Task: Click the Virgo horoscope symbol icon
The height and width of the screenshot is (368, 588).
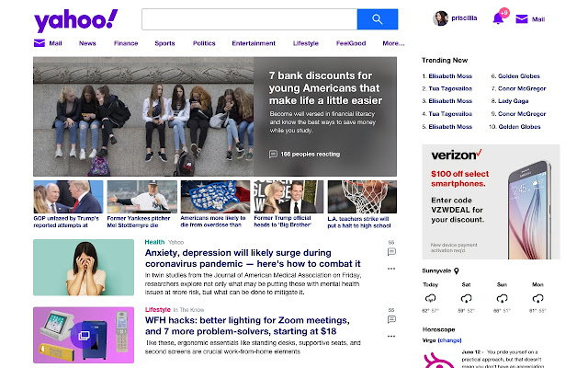Action: click(438, 361)
